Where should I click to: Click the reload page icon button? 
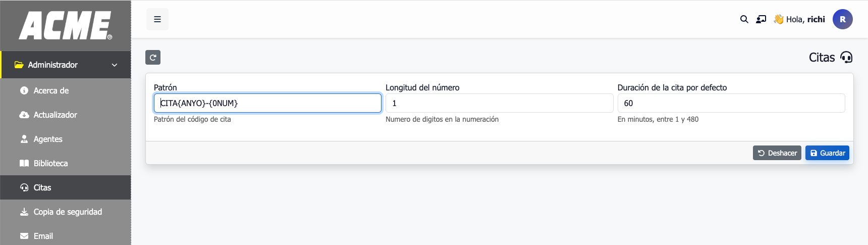[x=153, y=58]
